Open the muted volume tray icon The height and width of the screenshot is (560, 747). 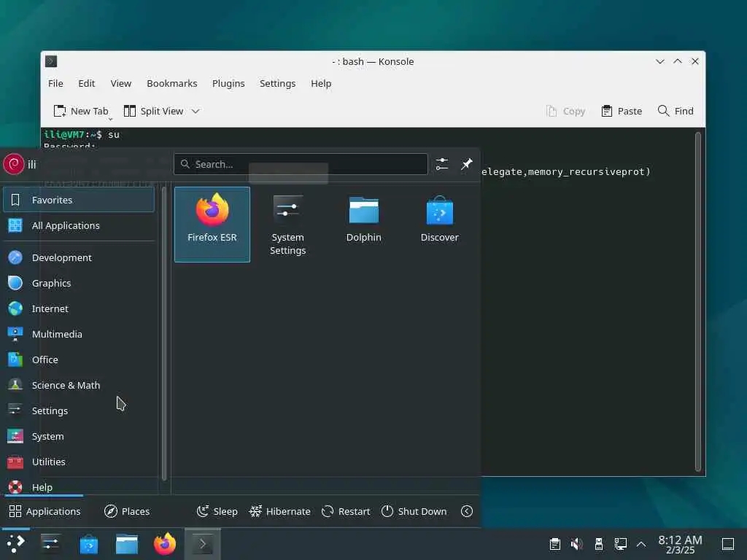tap(577, 544)
